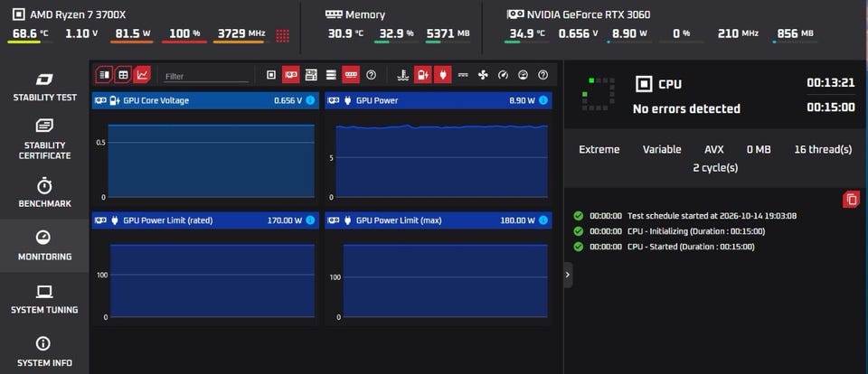Viewport: 868px width, 374px height.
Task: Click the AVX instruction set label
Action: [713, 149]
